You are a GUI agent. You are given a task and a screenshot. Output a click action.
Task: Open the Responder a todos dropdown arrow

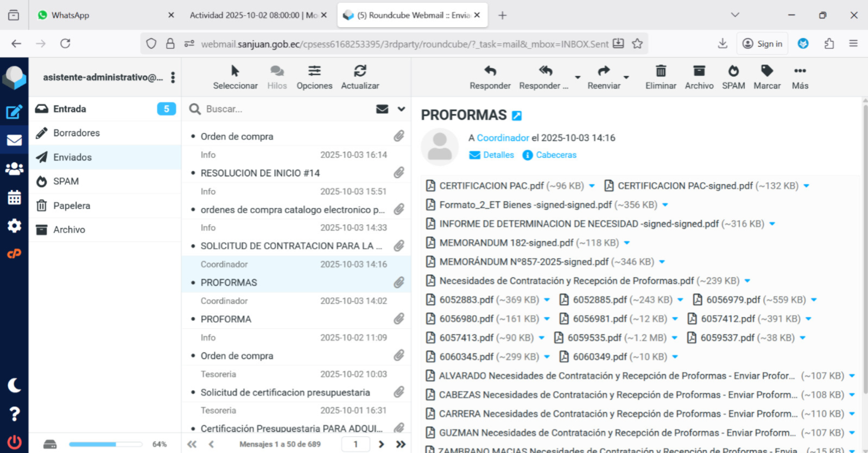(x=578, y=78)
